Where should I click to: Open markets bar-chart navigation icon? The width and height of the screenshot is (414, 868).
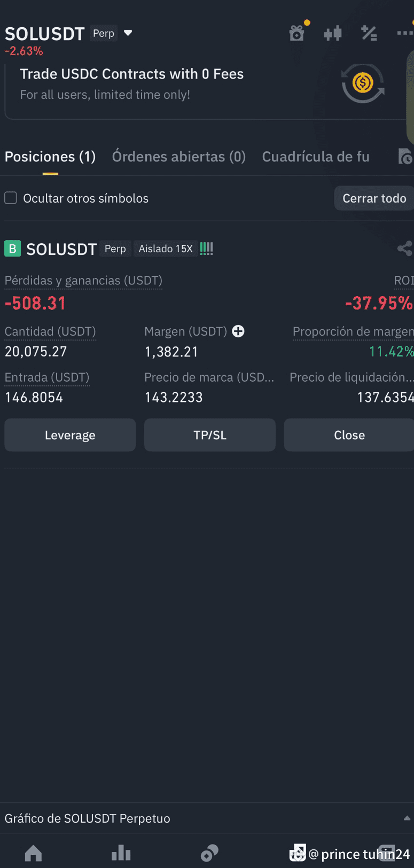[121, 852]
